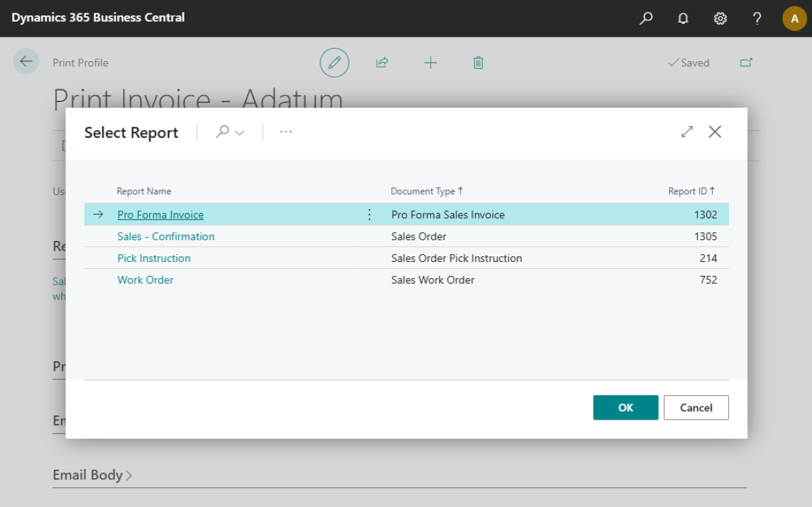Cancel the Select Report dialog

pos(696,408)
